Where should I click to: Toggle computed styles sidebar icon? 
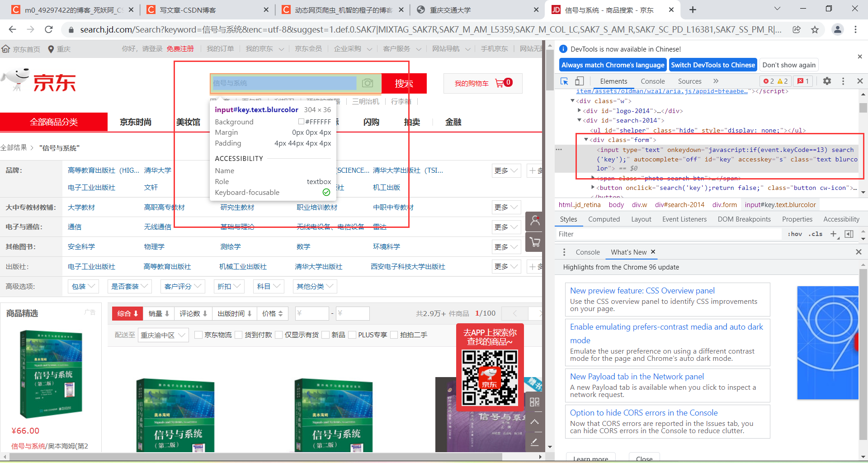pyautogui.click(x=849, y=234)
